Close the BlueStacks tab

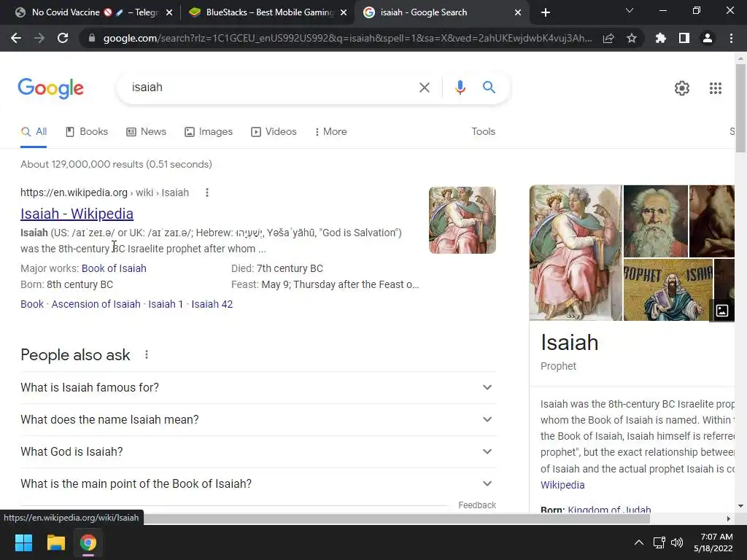pyautogui.click(x=344, y=13)
